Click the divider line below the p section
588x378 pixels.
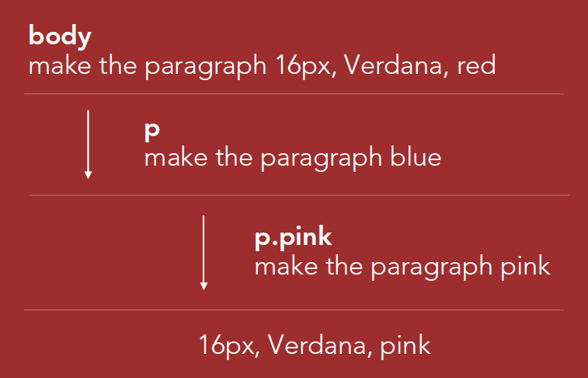point(299,195)
